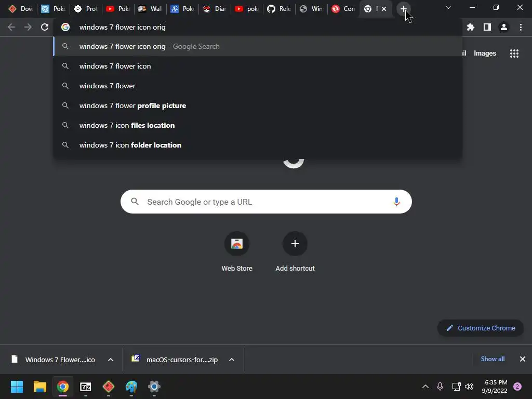This screenshot has width=532, height=399.
Task: Toggle the Chrome side panel icon
Action: (487, 27)
